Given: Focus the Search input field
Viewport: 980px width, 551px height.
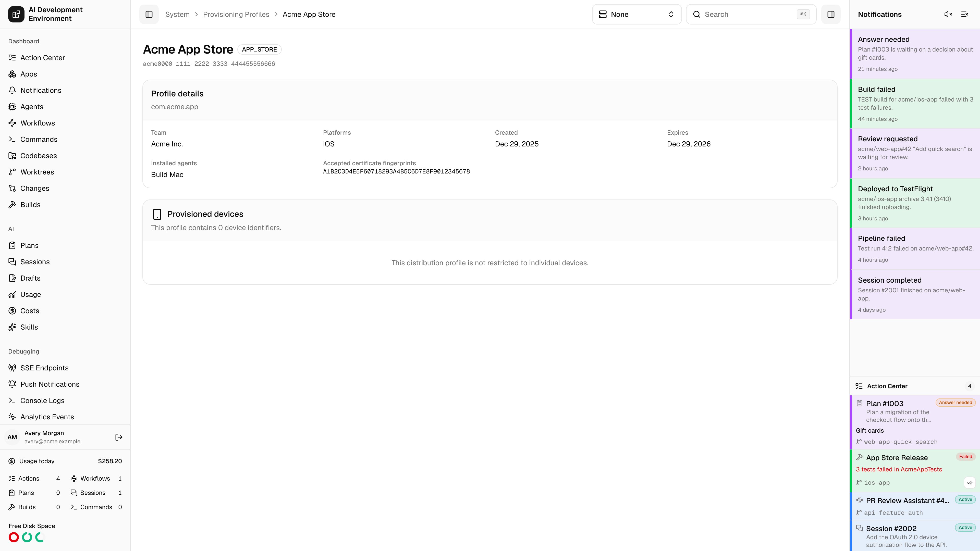Looking at the screenshot, I should (x=751, y=15).
